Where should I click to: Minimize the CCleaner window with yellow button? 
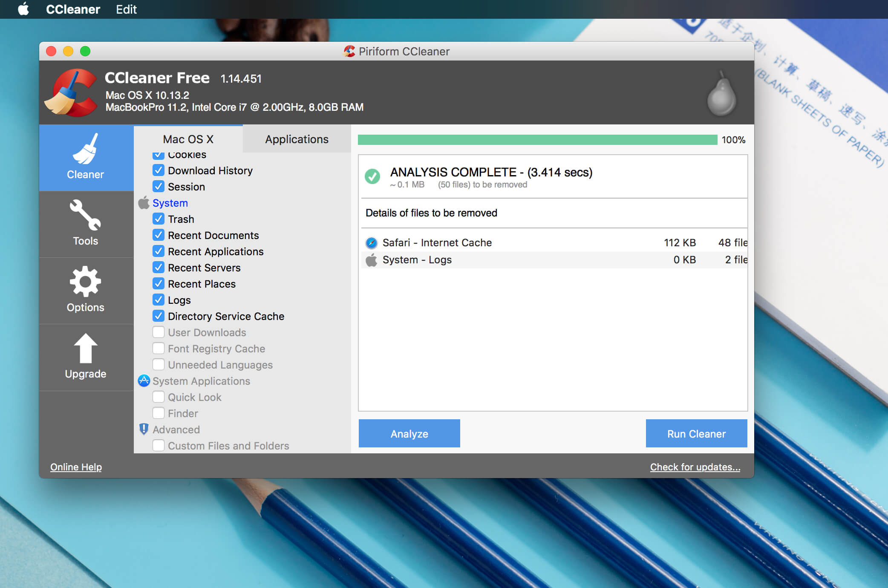tap(68, 52)
